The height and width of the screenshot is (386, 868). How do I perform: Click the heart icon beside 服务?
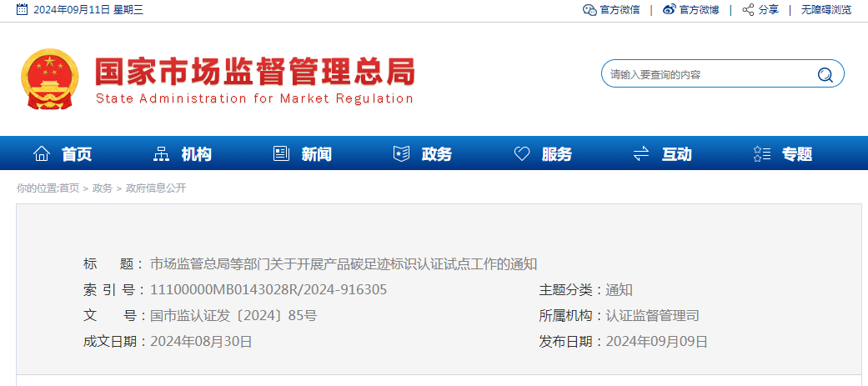pyautogui.click(x=522, y=153)
